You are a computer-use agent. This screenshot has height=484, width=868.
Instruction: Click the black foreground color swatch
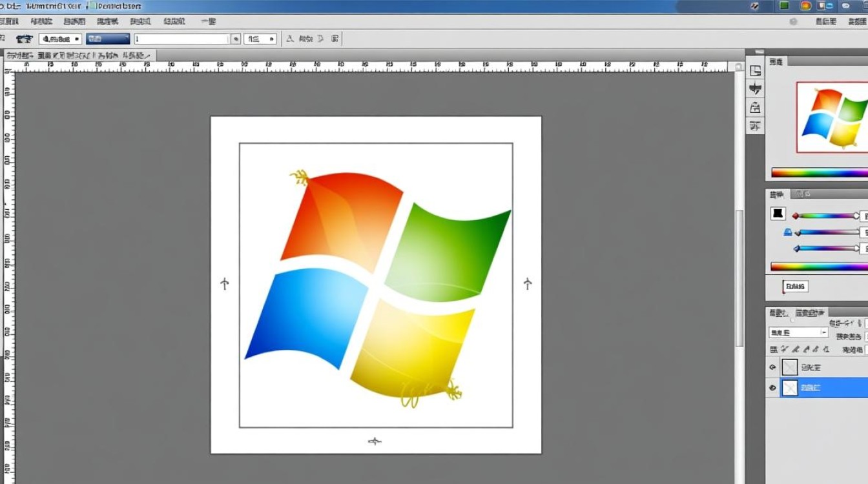778,214
